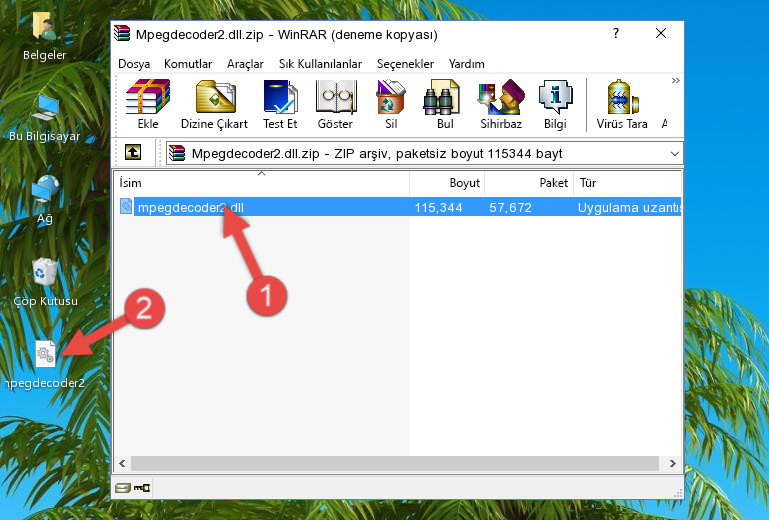Click the drive icon in status bar
The height and width of the screenshot is (520, 769).
pos(123,488)
